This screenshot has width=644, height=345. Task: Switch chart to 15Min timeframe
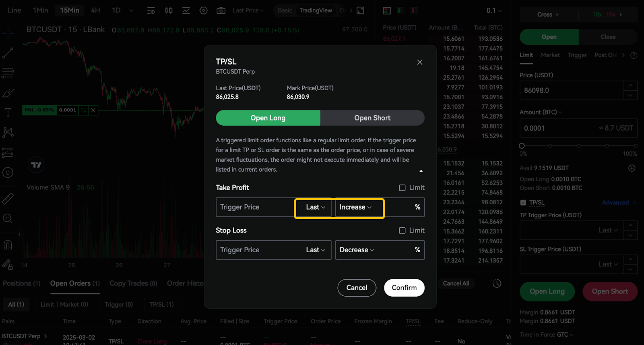[70, 10]
